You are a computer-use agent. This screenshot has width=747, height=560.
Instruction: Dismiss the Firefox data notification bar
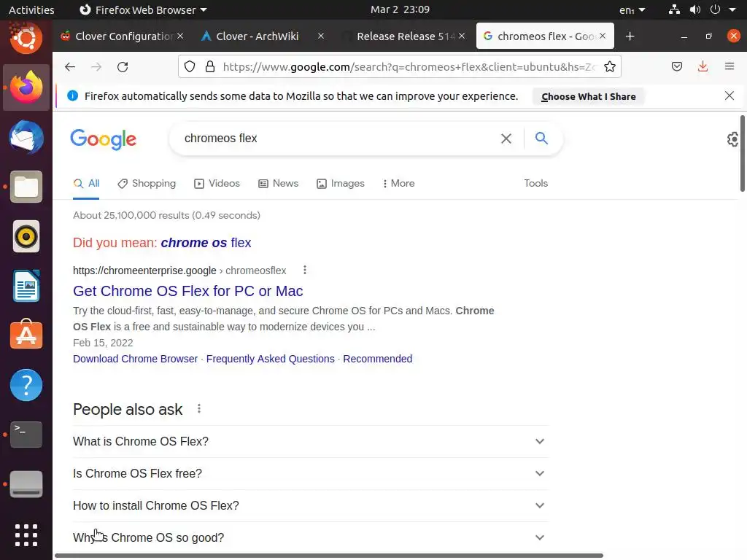(729, 96)
